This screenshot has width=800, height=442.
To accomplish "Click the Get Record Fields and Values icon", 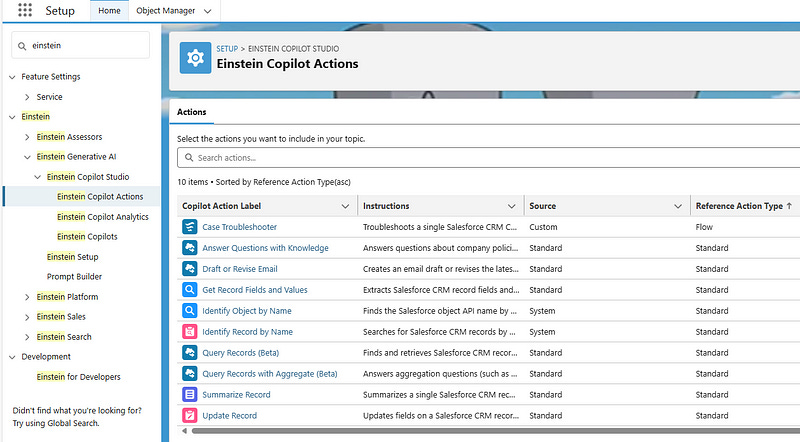I will [190, 289].
